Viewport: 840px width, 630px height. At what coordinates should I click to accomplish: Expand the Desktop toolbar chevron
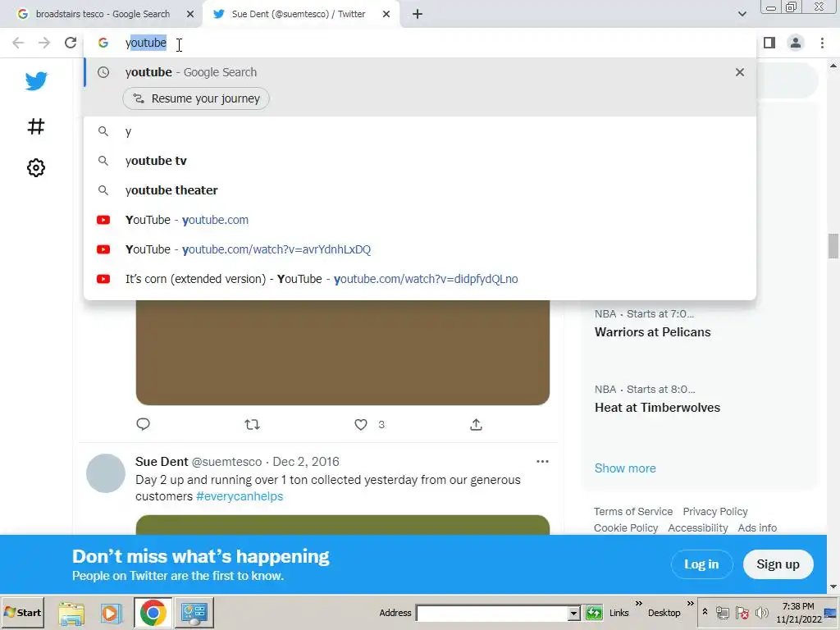pos(690,604)
